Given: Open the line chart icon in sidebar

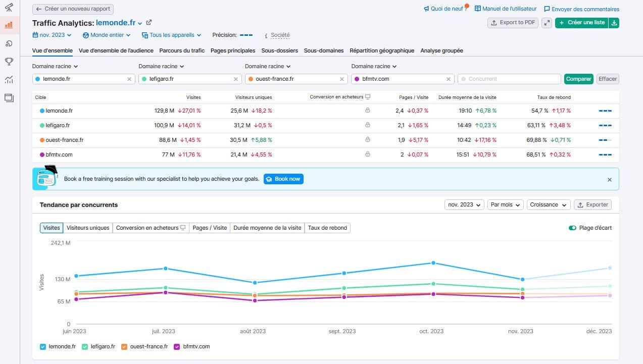Looking at the screenshot, I should click(x=9, y=80).
